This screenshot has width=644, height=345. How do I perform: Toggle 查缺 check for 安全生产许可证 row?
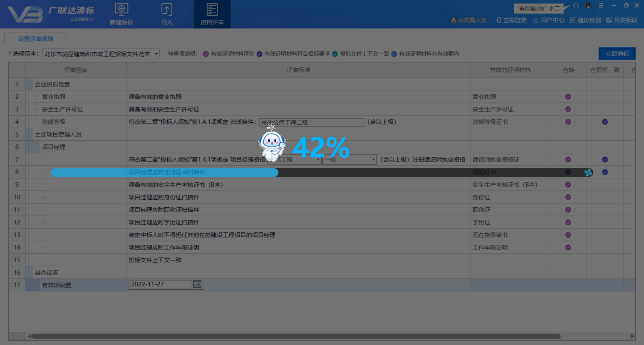[568, 109]
